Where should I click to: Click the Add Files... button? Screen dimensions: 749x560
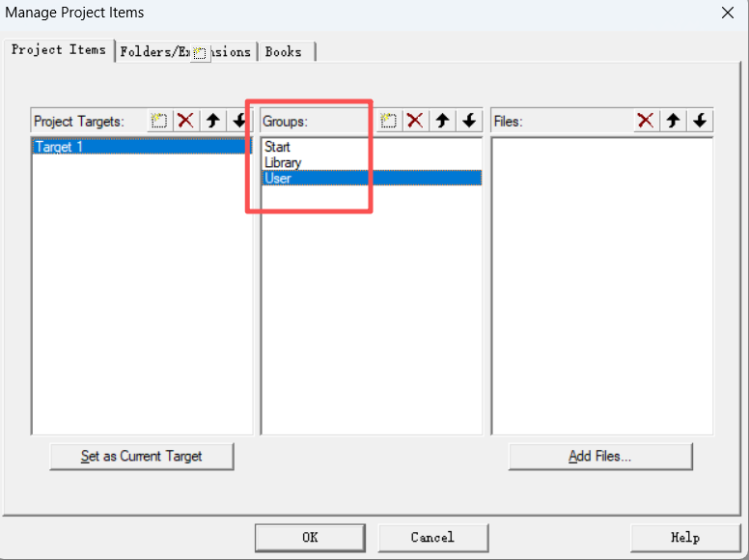[x=600, y=457]
